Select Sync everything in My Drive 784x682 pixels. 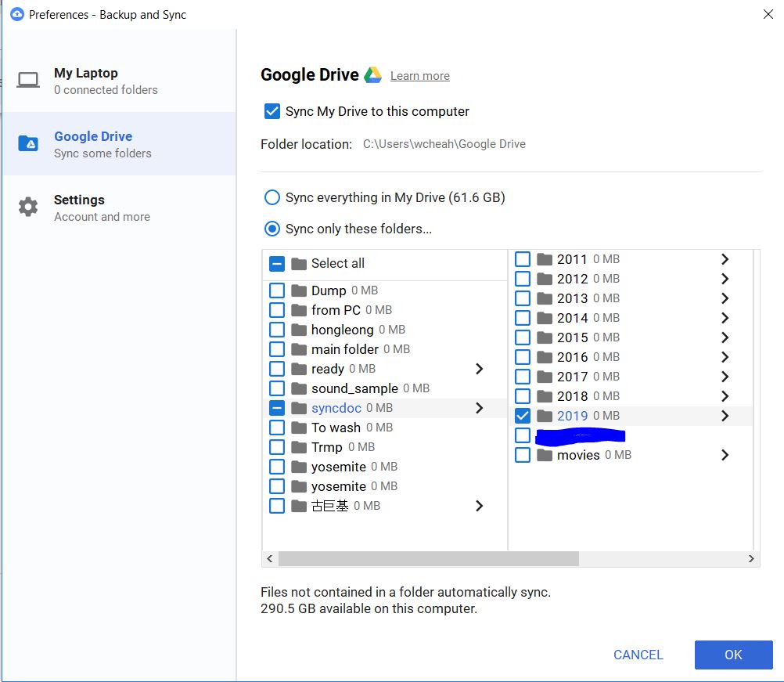[x=272, y=197]
